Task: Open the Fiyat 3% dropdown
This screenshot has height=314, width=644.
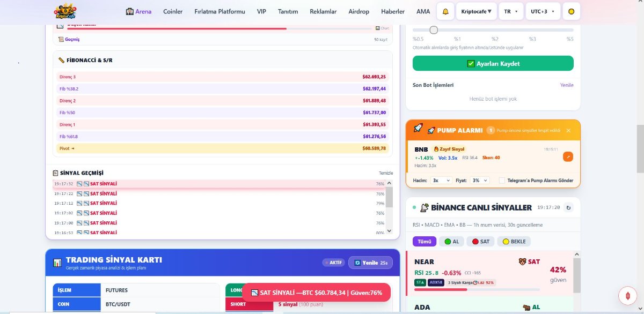Action: coord(479,181)
